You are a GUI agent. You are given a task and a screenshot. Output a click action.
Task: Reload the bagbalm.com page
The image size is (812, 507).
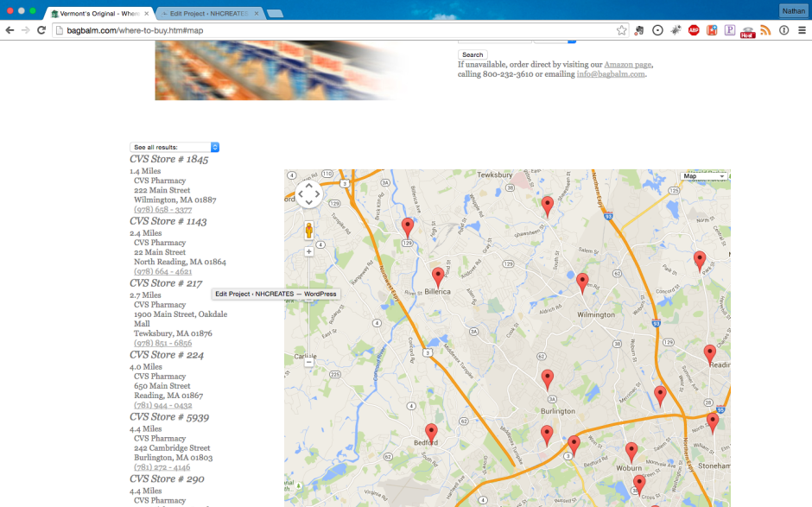tap(41, 30)
